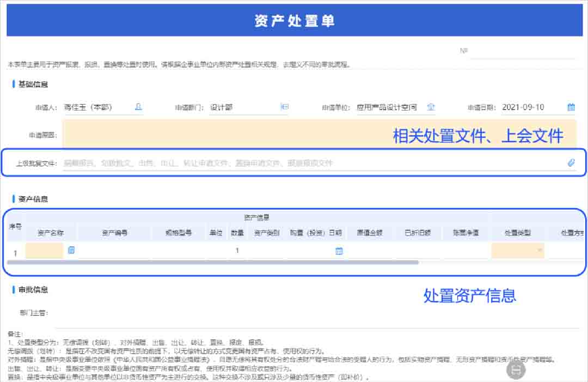Click the 购置(投资)日期 column header
Screen dimensions: 588x382
[316, 233]
